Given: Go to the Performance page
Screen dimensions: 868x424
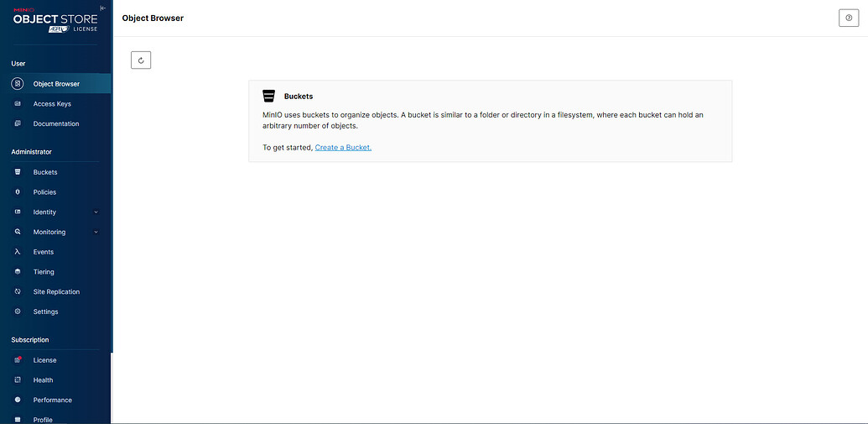Looking at the screenshot, I should pos(52,400).
